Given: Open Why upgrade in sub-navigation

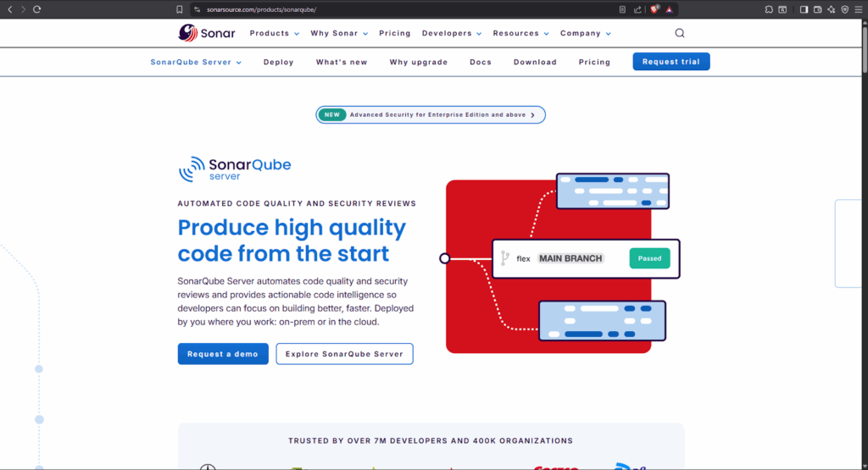Looking at the screenshot, I should pos(419,62).
